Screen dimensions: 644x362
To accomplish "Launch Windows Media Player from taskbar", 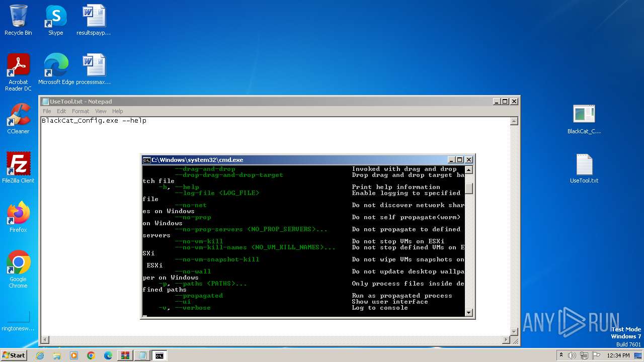I will coord(74,355).
